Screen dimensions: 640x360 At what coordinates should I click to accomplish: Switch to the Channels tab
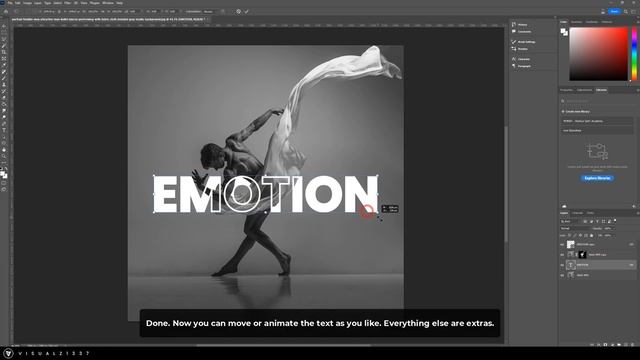pyautogui.click(x=578, y=213)
